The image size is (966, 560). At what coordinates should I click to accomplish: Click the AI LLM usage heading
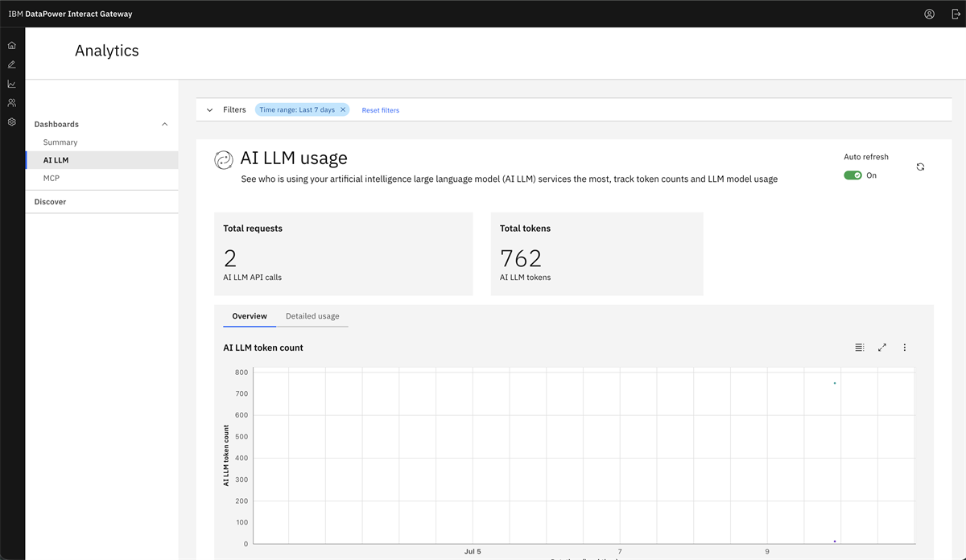click(294, 159)
